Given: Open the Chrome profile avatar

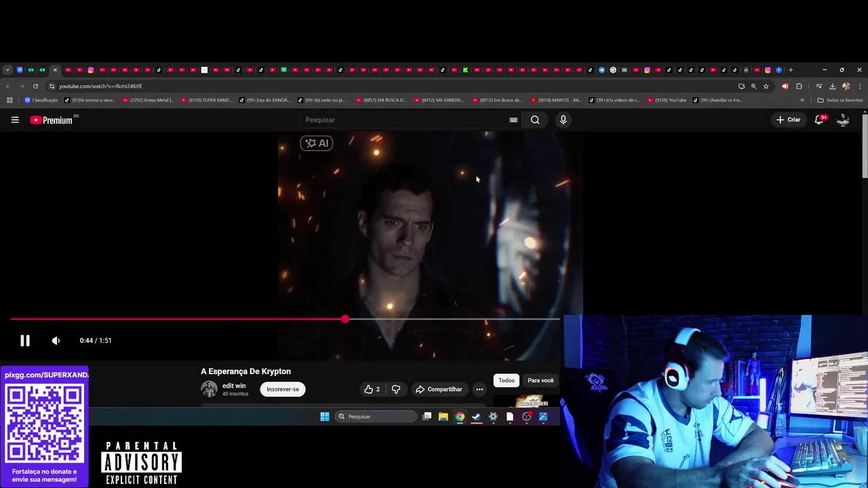Looking at the screenshot, I should 846,86.
